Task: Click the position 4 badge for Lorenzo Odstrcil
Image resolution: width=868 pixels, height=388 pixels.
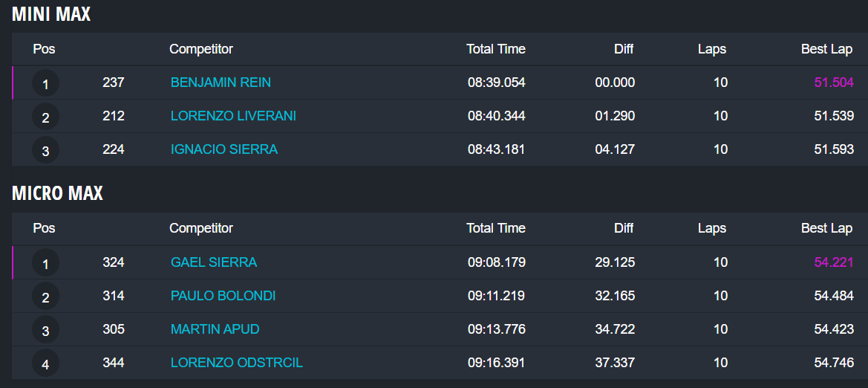Action: [x=45, y=363]
